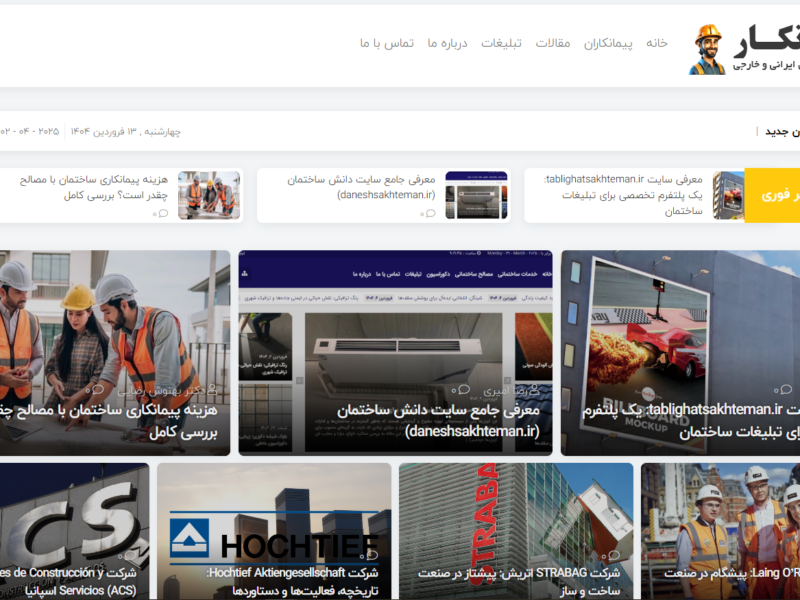Click comment icon on engineers featured card

pos(97,390)
